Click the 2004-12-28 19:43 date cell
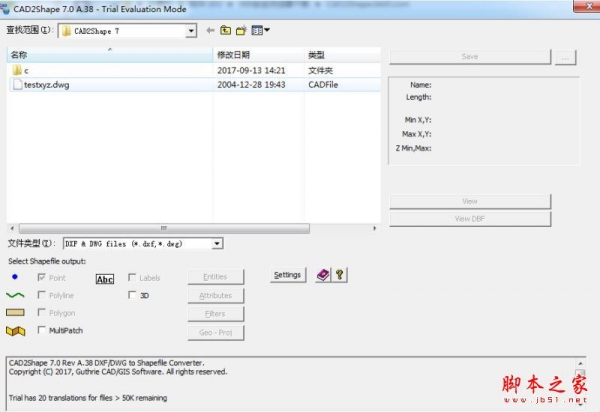The height and width of the screenshot is (412, 600). [x=251, y=85]
